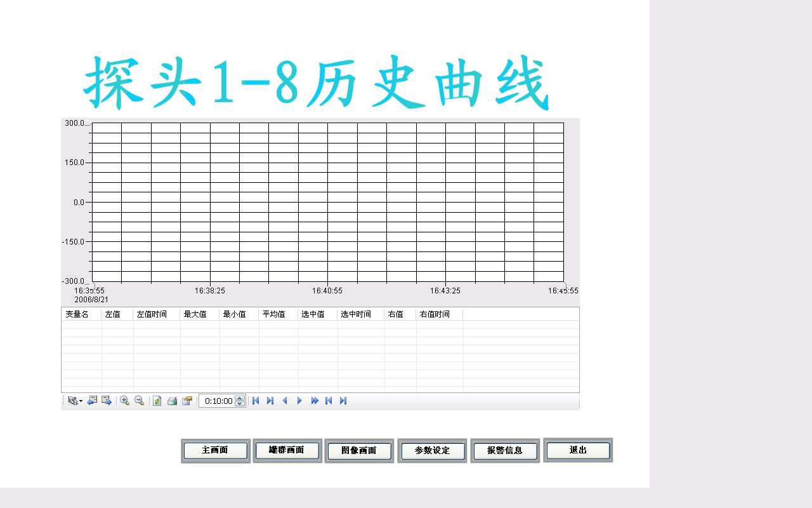
Task: Open the 罐群画面 screen
Action: (x=287, y=450)
